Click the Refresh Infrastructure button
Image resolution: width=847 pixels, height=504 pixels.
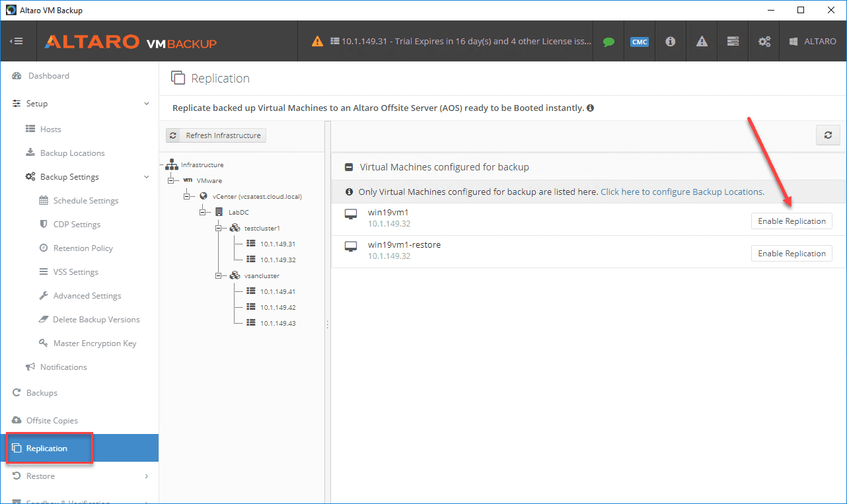click(216, 135)
